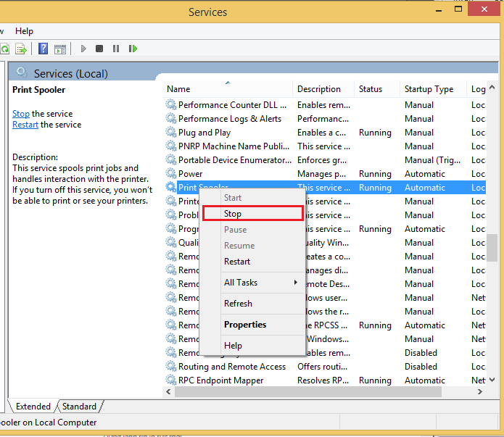Screen dimensions: 504x437
Task: Click the gear icon beside Performance Logs & Alerts
Action: [x=171, y=118]
